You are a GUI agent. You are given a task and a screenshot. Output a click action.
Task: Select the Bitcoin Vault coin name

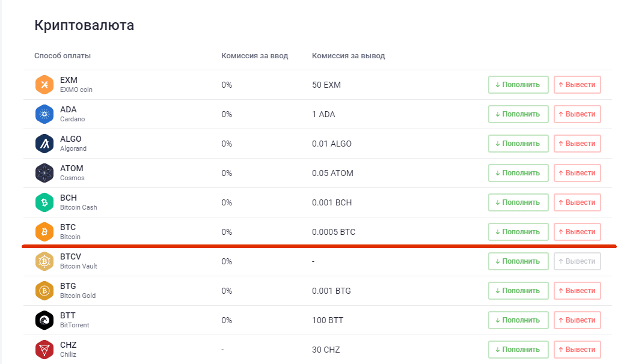click(x=78, y=266)
